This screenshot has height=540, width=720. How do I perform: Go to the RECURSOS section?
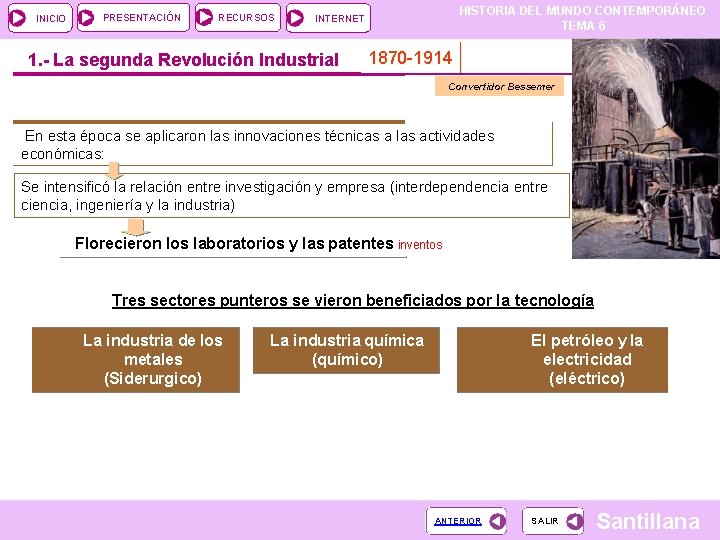click(x=237, y=17)
